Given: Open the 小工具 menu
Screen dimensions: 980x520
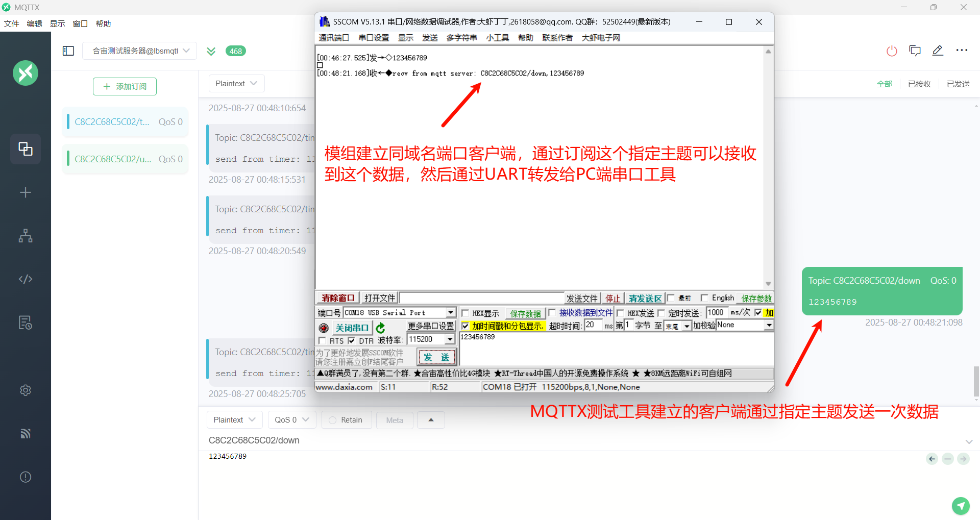Looking at the screenshot, I should coord(498,38).
